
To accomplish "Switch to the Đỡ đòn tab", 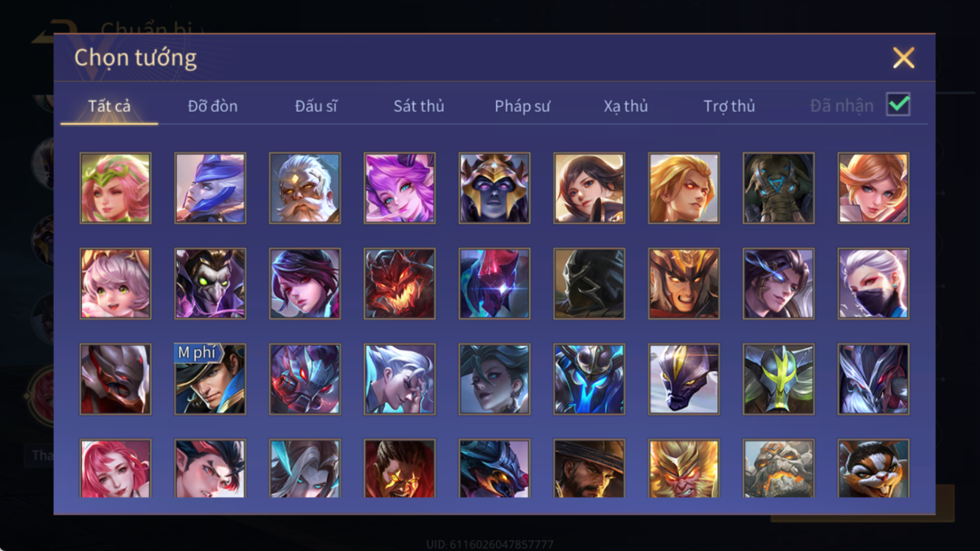I will (212, 106).
